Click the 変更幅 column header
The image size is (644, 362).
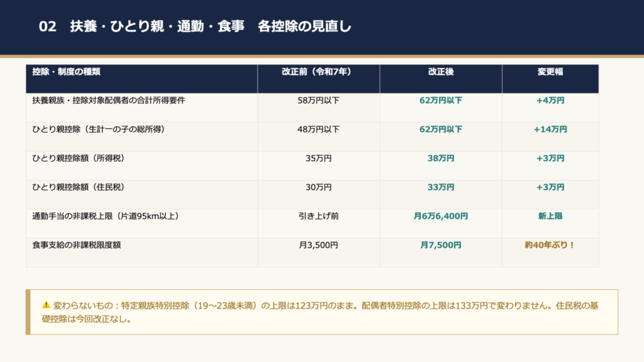[550, 72]
